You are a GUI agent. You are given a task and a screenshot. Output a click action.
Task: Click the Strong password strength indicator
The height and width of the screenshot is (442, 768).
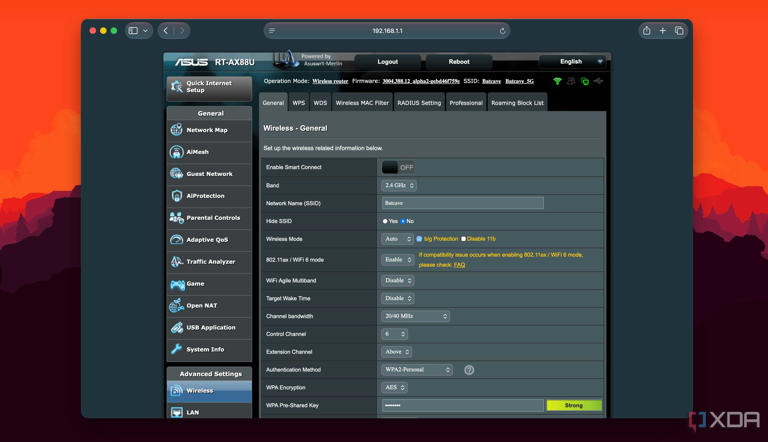pyautogui.click(x=574, y=406)
